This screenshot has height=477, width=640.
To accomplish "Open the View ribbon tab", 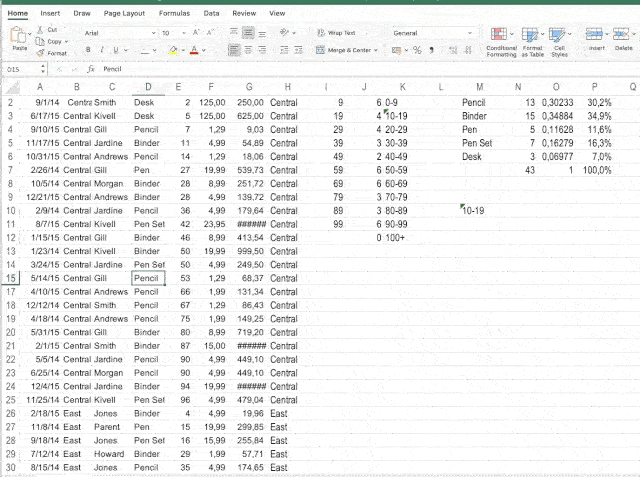I will [x=277, y=13].
